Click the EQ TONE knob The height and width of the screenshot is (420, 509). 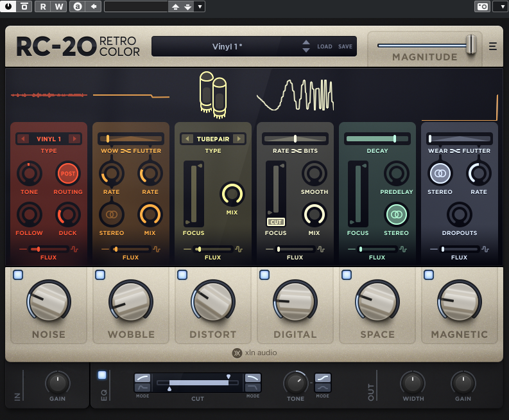(296, 383)
